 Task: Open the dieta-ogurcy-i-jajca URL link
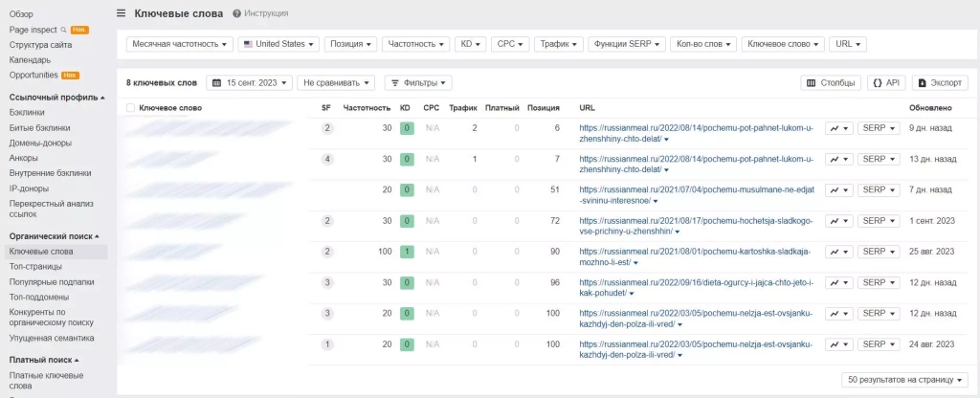pos(697,287)
